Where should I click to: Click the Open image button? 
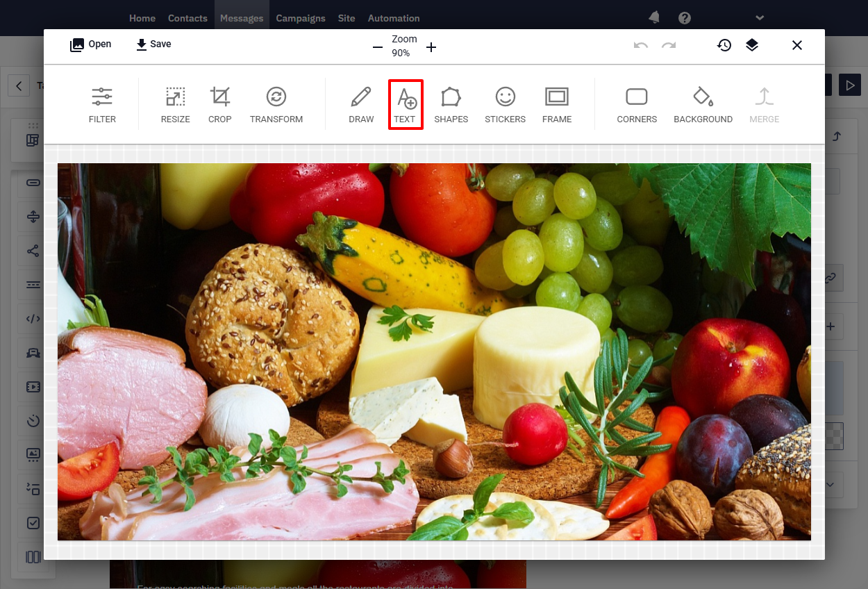point(90,44)
